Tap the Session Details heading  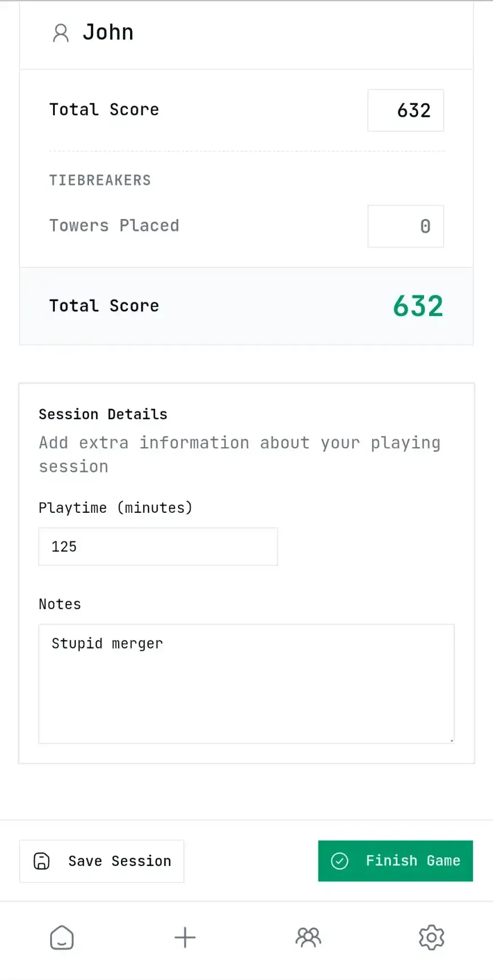tap(103, 414)
